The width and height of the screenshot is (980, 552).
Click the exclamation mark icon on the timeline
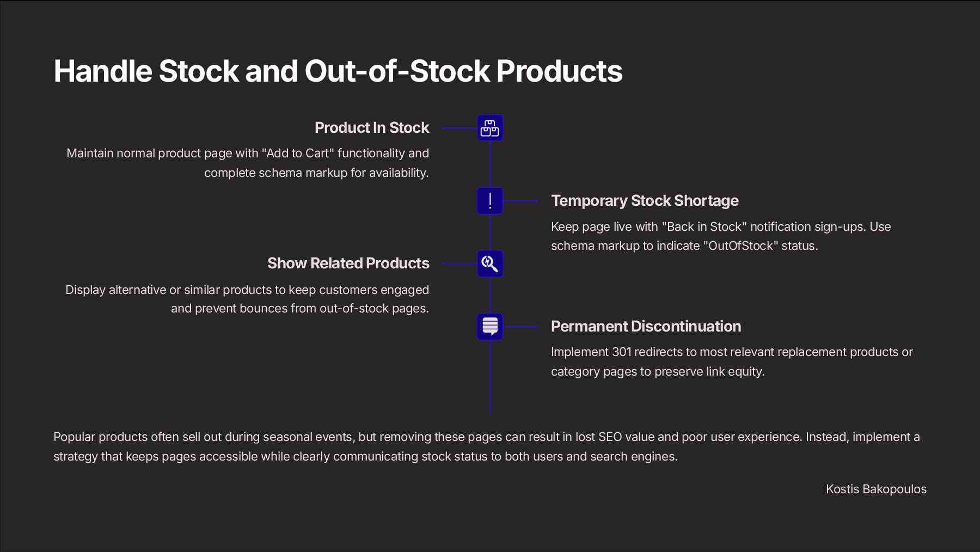(490, 201)
